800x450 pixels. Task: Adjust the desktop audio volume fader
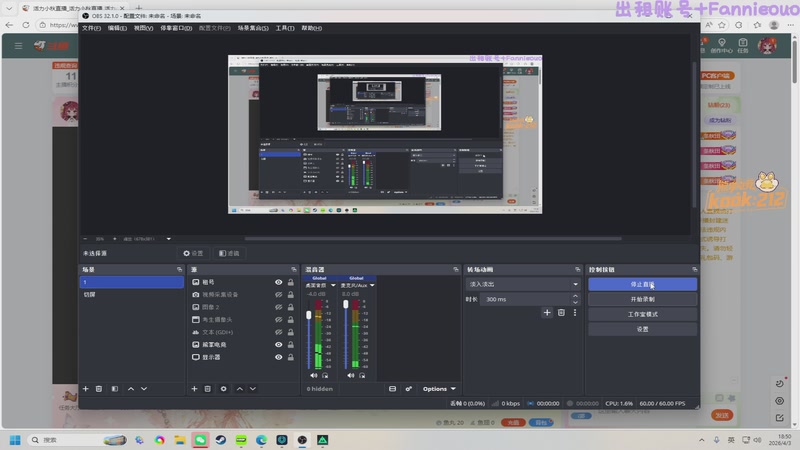(309, 315)
